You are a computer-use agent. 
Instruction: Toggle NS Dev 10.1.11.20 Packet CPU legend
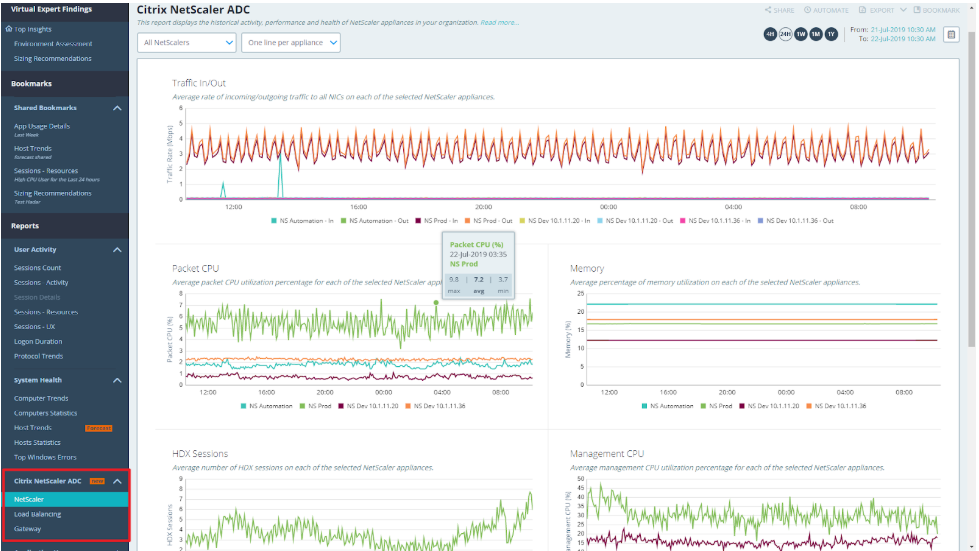click(x=368, y=406)
